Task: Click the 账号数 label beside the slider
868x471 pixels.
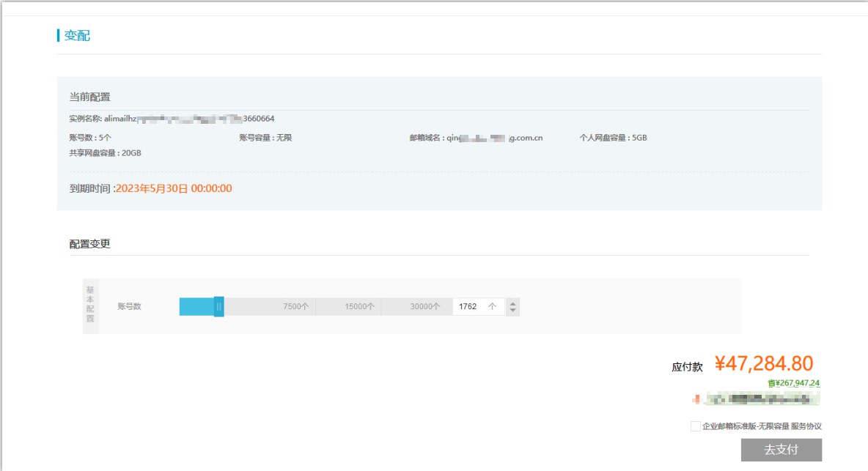Action: pyautogui.click(x=129, y=307)
